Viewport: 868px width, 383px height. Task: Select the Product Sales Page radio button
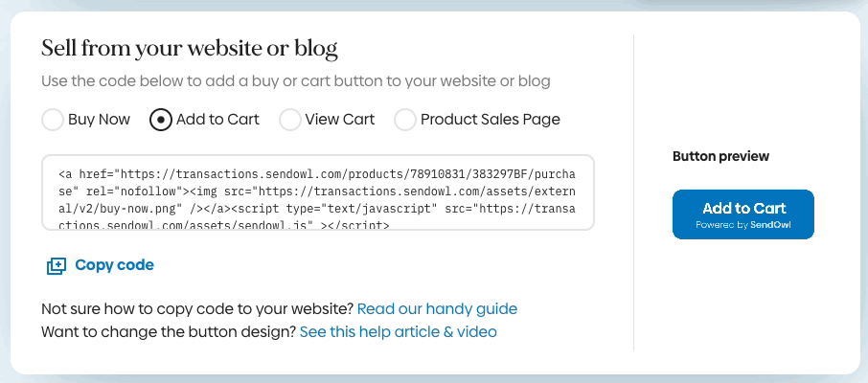pos(405,120)
